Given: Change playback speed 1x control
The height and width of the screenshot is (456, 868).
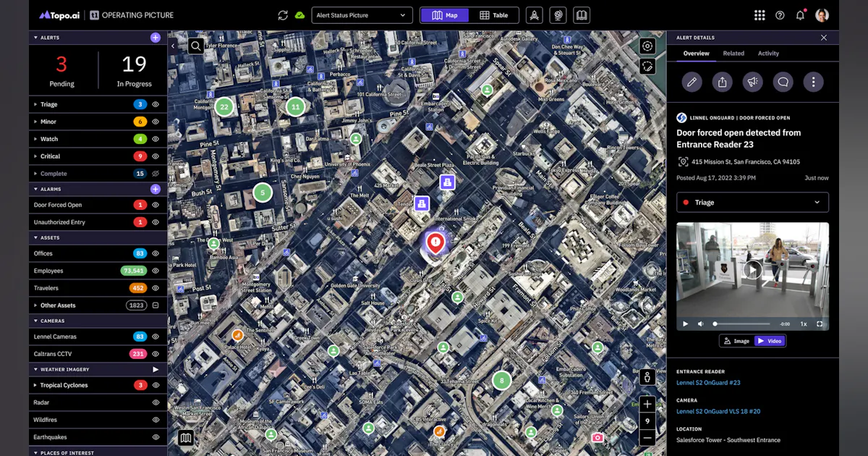Looking at the screenshot, I should (x=804, y=324).
